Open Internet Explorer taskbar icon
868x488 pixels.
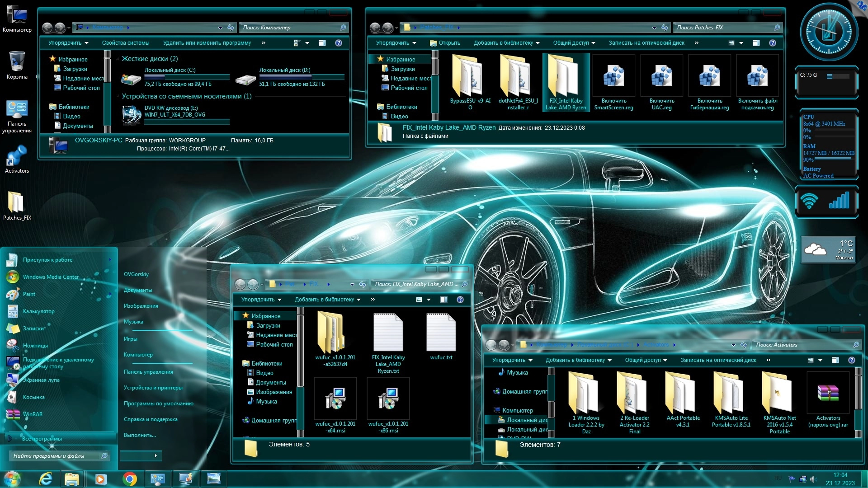46,479
